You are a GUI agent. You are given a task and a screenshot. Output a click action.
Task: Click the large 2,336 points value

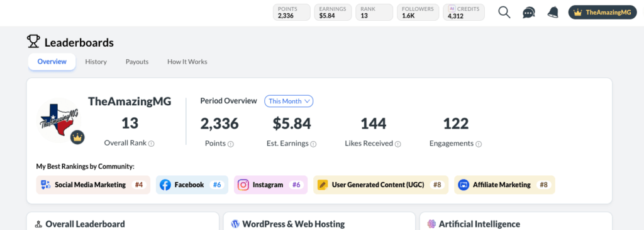pos(219,124)
